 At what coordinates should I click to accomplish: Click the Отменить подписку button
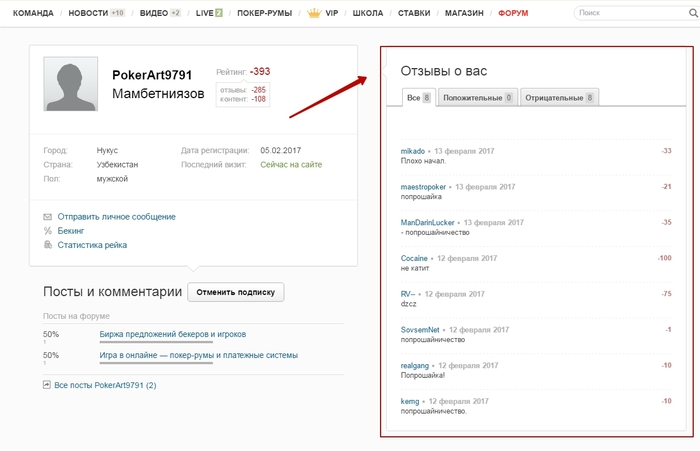tap(236, 292)
